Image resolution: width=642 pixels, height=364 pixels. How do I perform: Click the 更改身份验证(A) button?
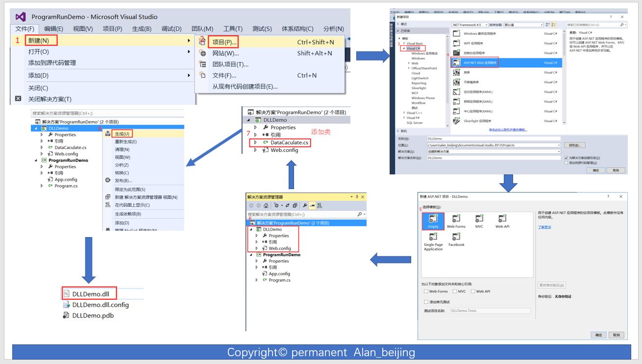click(x=552, y=285)
